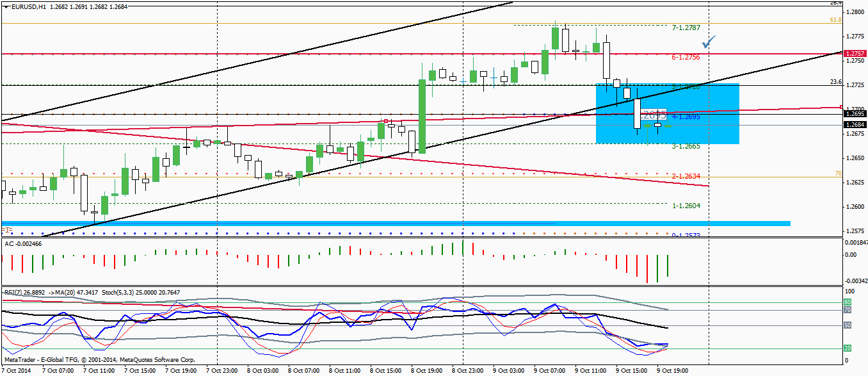
Task: Click the gray 1.2684 current price tag
Action: (855, 125)
